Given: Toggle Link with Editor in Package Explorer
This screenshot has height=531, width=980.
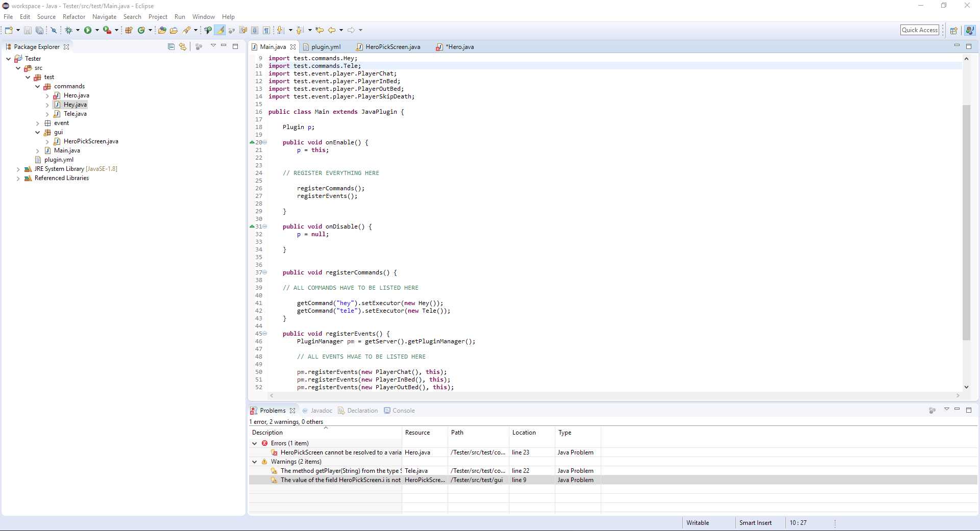Looking at the screenshot, I should pyautogui.click(x=183, y=47).
